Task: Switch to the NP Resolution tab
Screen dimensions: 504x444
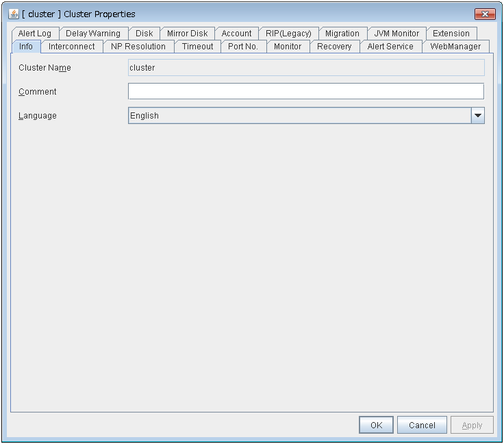Action: [138, 47]
